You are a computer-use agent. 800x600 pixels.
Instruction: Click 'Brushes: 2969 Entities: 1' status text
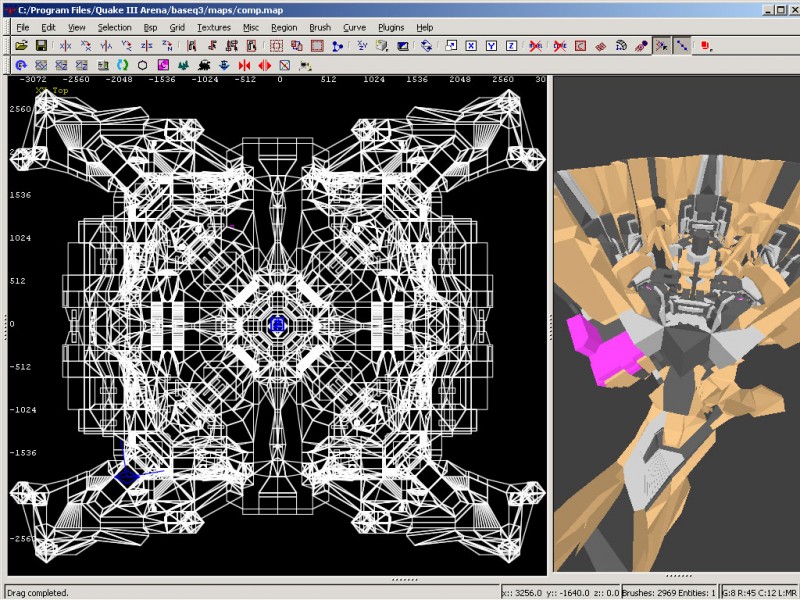(x=668, y=593)
